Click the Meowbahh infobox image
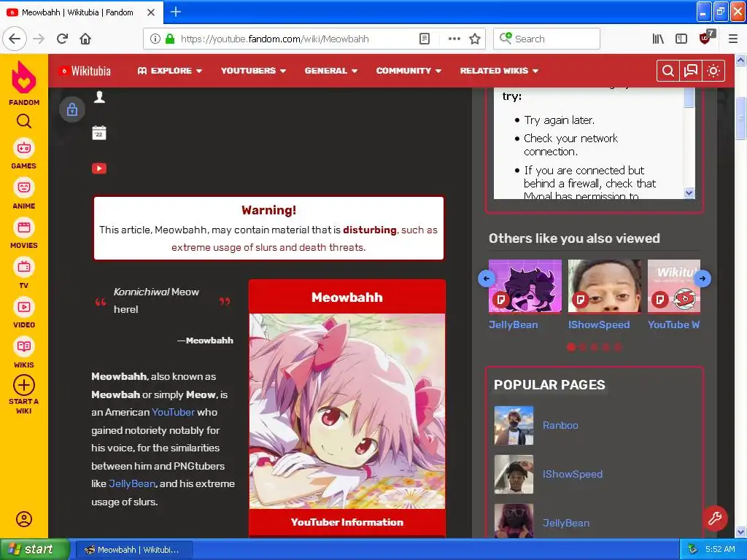747x560 pixels. point(347,411)
